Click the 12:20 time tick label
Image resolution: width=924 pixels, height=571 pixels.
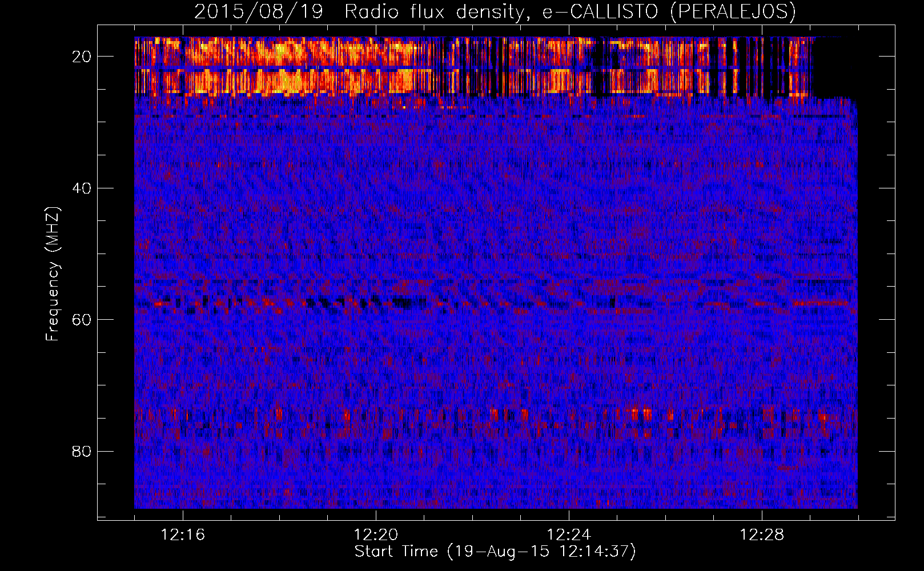click(376, 535)
